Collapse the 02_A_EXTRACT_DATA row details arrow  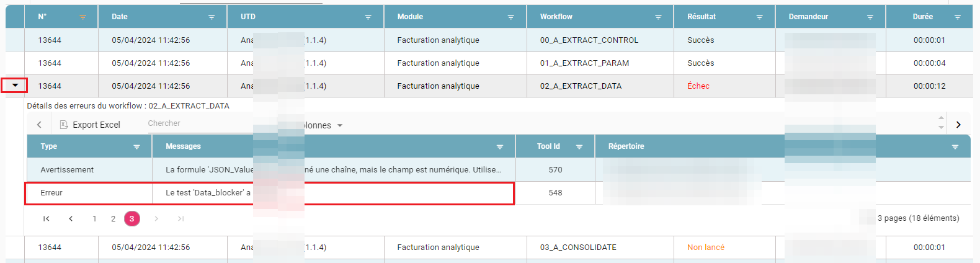(x=15, y=86)
